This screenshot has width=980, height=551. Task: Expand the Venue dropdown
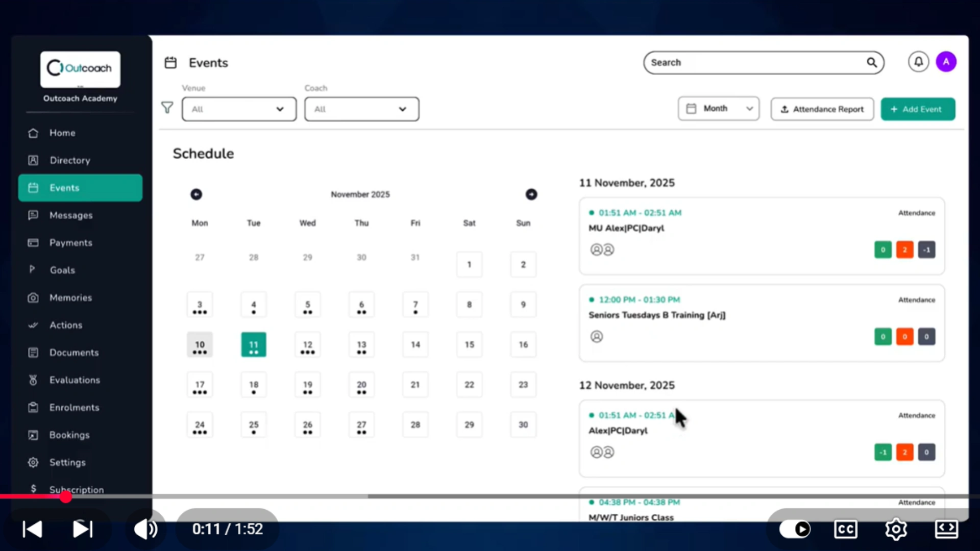pyautogui.click(x=239, y=109)
